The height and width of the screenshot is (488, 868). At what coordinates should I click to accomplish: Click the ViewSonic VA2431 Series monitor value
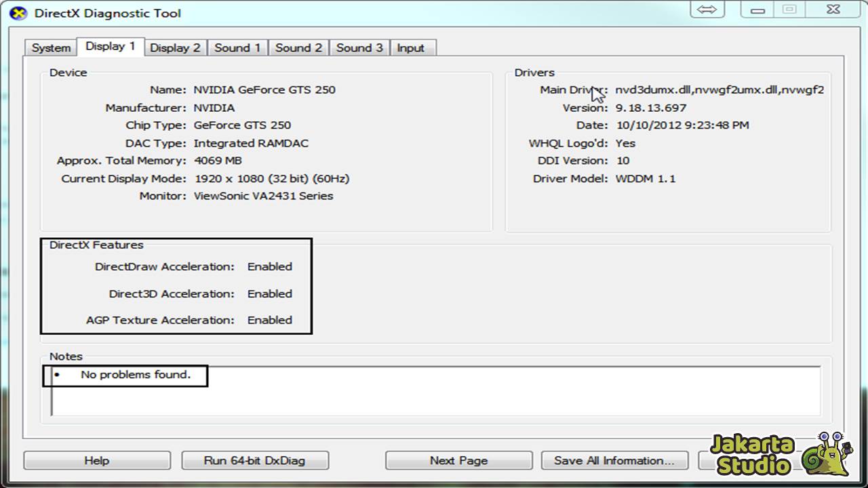tap(264, 196)
